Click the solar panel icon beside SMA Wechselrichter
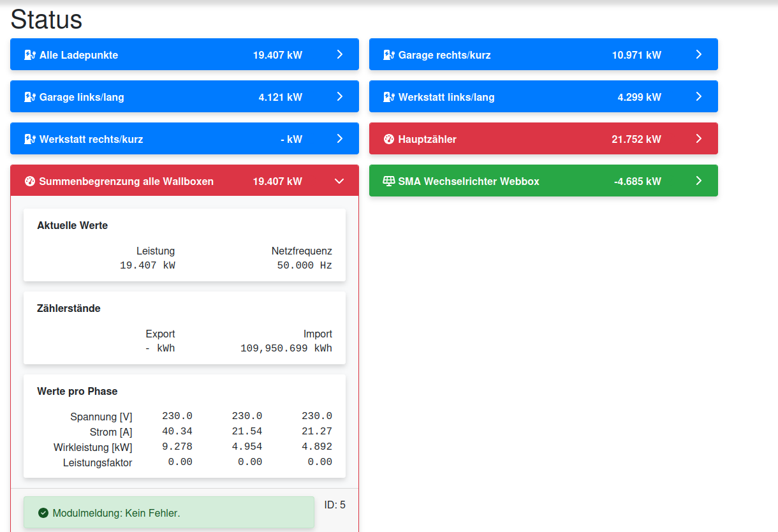Image resolution: width=778 pixels, height=532 pixels. point(389,181)
